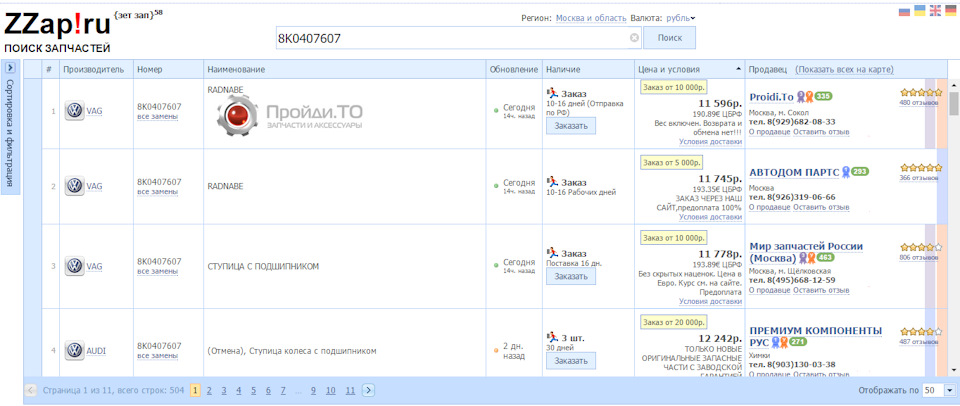960x406 pixels.
Task: Open АВТОДОМ ПАРТС seller link
Action: tap(794, 172)
